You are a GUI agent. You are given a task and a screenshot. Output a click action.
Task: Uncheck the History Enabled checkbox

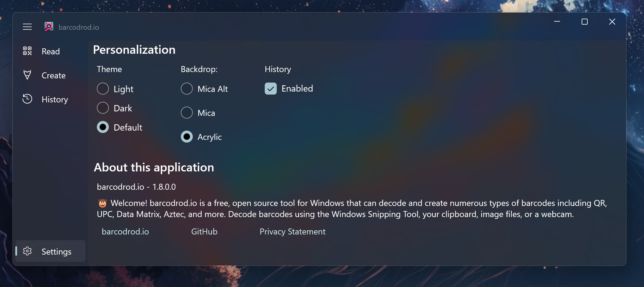coord(271,89)
